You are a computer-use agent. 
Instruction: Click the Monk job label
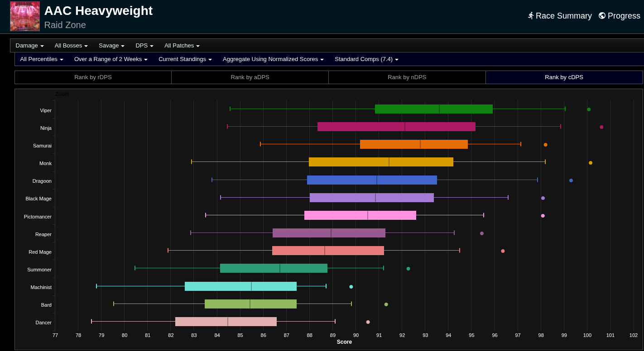pos(45,163)
